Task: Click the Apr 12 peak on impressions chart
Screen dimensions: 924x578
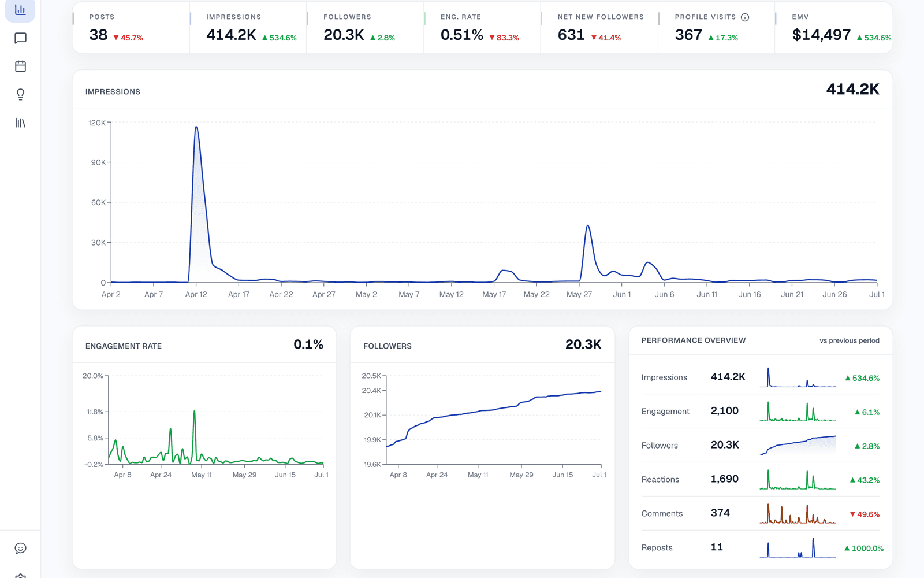Action: coord(196,127)
